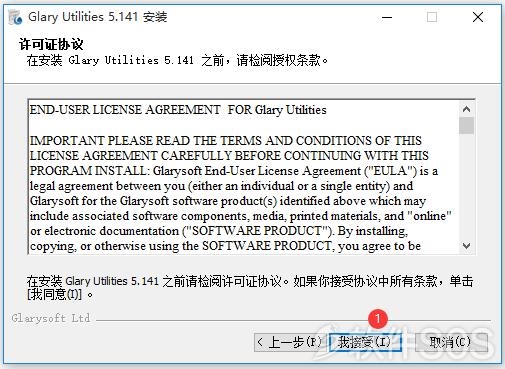Screen dimensions: 505x369
Task: Click the line starting with copying, or otherwise
Action: [x=225, y=246]
